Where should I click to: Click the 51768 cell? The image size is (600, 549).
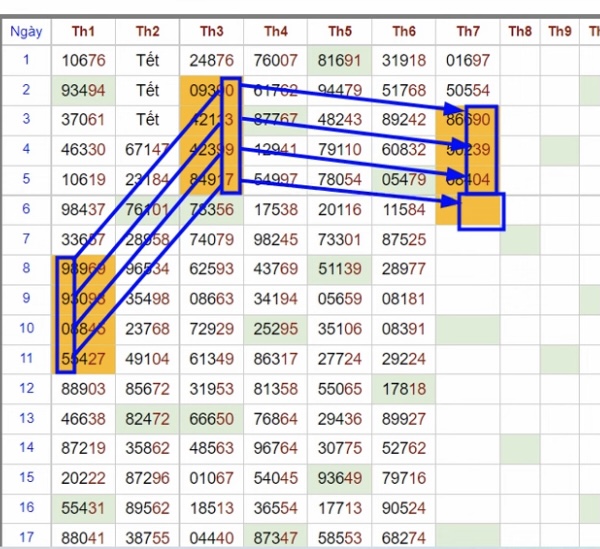pyautogui.click(x=404, y=91)
